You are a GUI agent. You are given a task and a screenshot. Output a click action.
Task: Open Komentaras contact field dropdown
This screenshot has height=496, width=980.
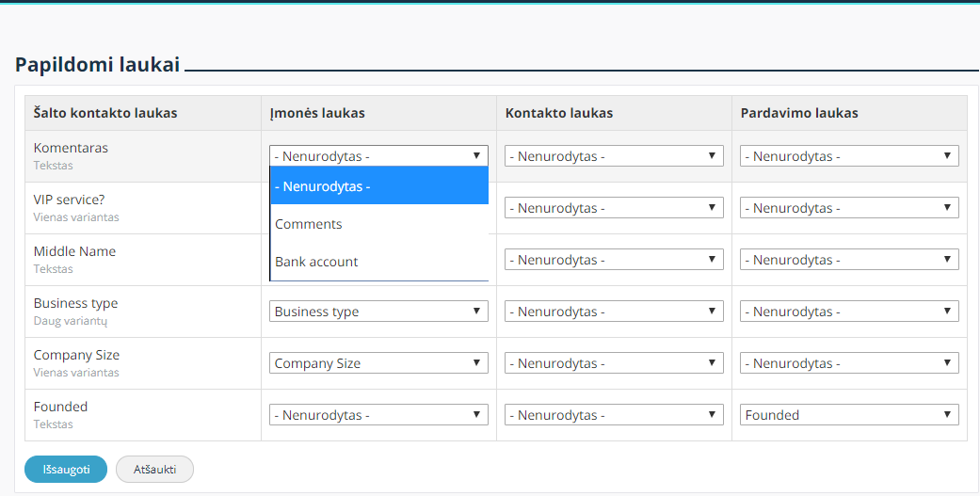coord(614,156)
